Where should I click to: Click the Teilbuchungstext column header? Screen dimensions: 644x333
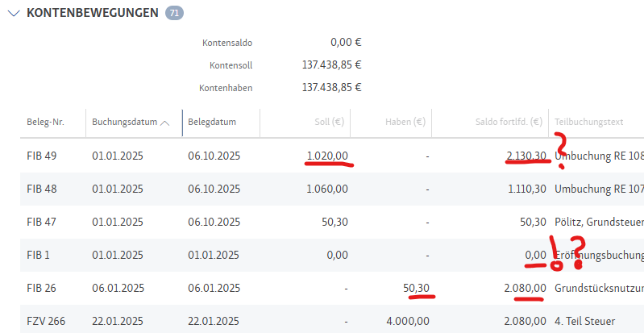pos(588,123)
